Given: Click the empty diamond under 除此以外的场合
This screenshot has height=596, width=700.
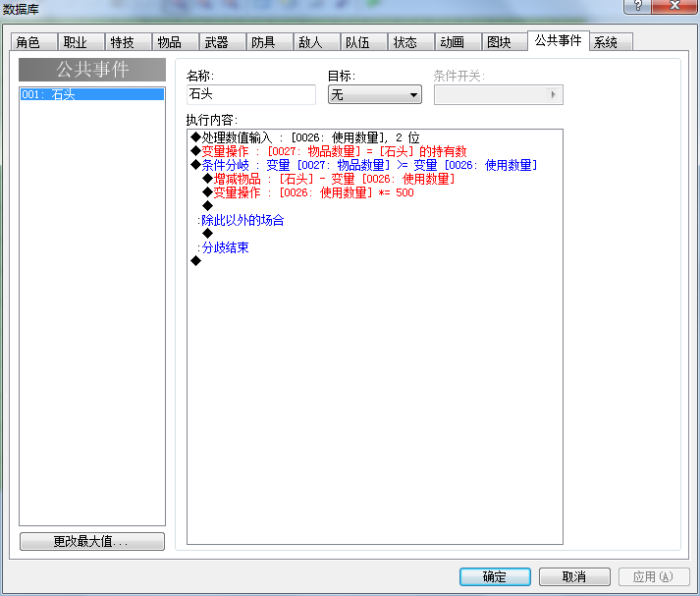Looking at the screenshot, I should click(207, 234).
